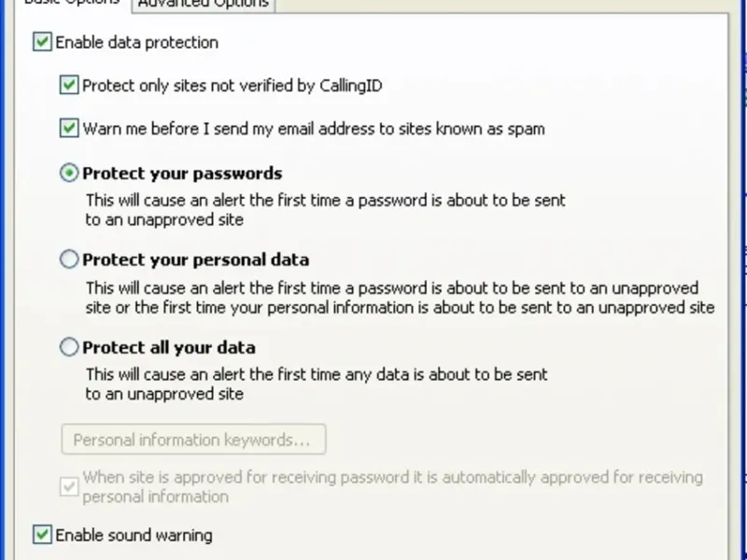Select the Basic Options tab

pos(71,3)
